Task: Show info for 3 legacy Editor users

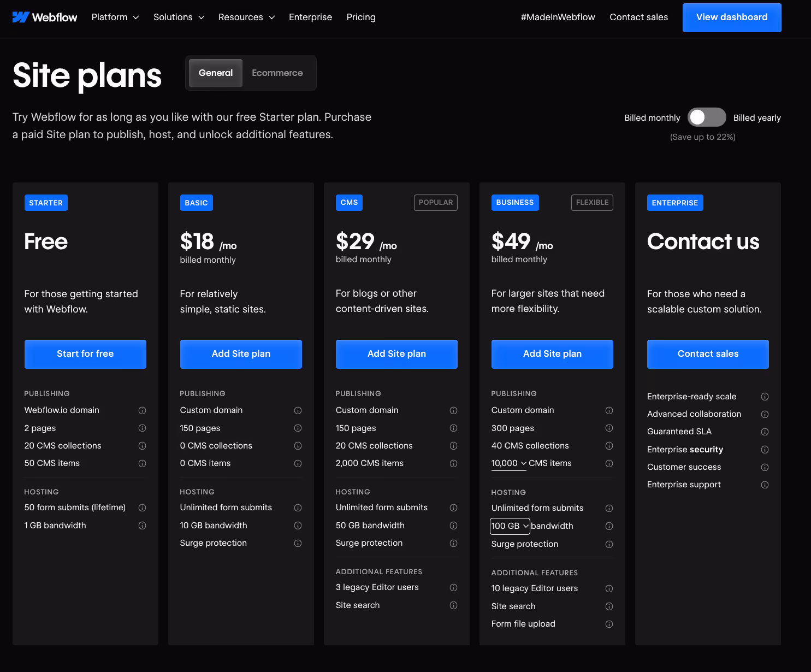Action: (x=453, y=587)
